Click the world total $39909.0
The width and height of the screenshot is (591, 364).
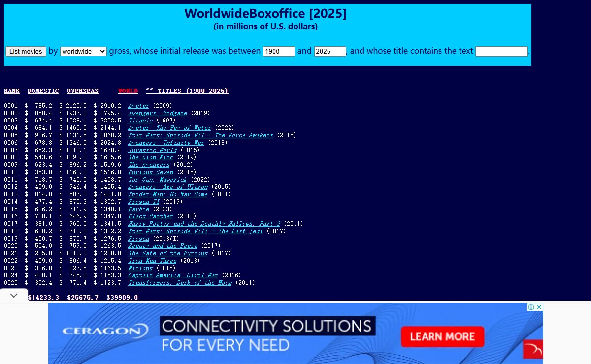122,298
